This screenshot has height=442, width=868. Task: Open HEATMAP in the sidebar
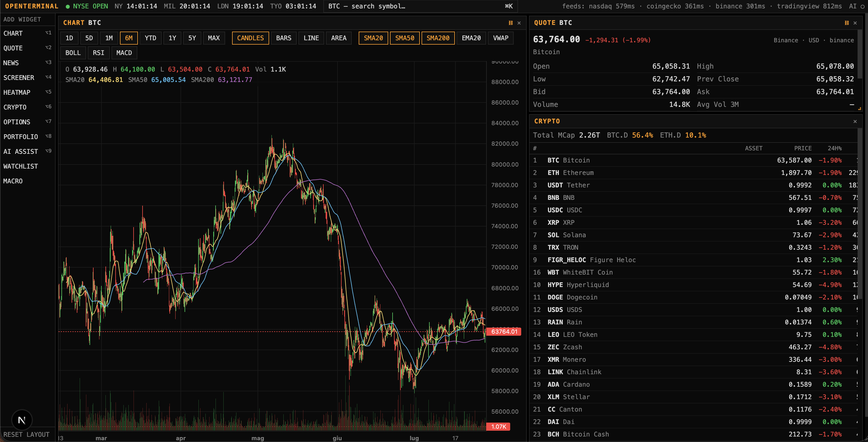[27, 93]
